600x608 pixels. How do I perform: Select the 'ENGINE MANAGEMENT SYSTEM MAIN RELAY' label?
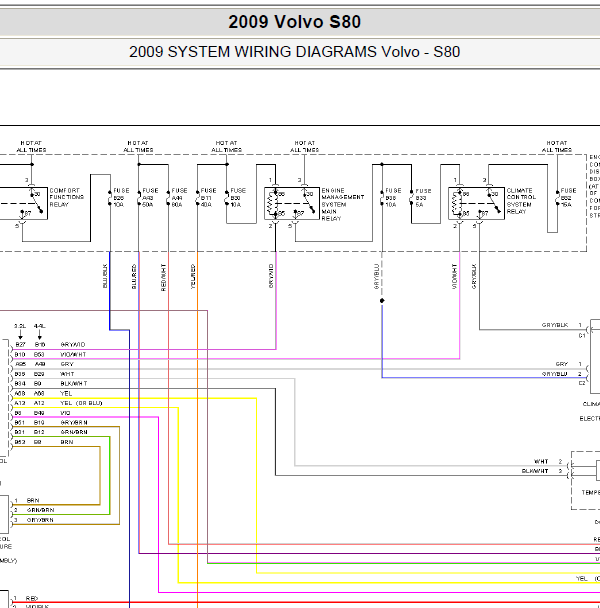[343, 204]
